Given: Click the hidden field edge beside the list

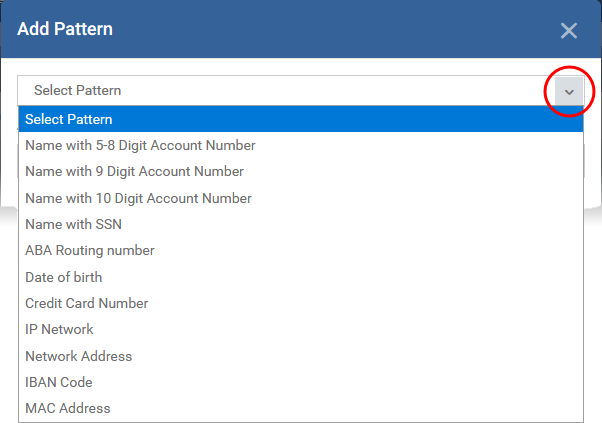Looking at the screenshot, I should coord(584,161).
